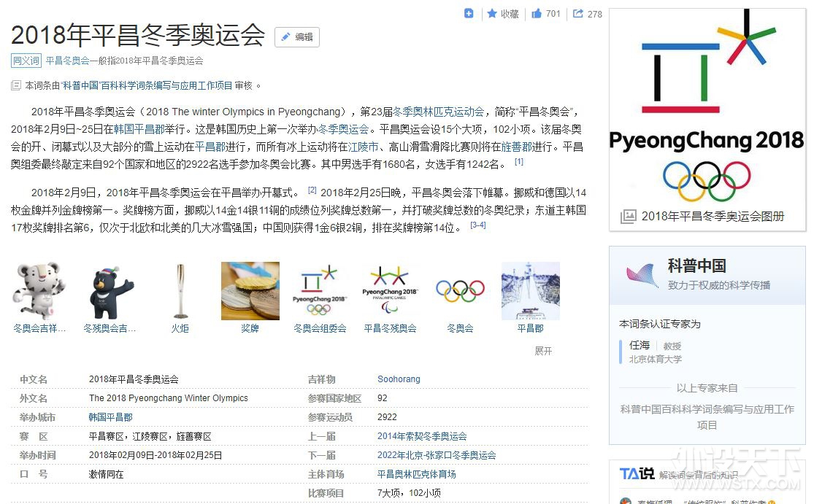Open the 韩国平昌郡 link in first paragraph
This screenshot has height=504, width=814.
pos(139,129)
